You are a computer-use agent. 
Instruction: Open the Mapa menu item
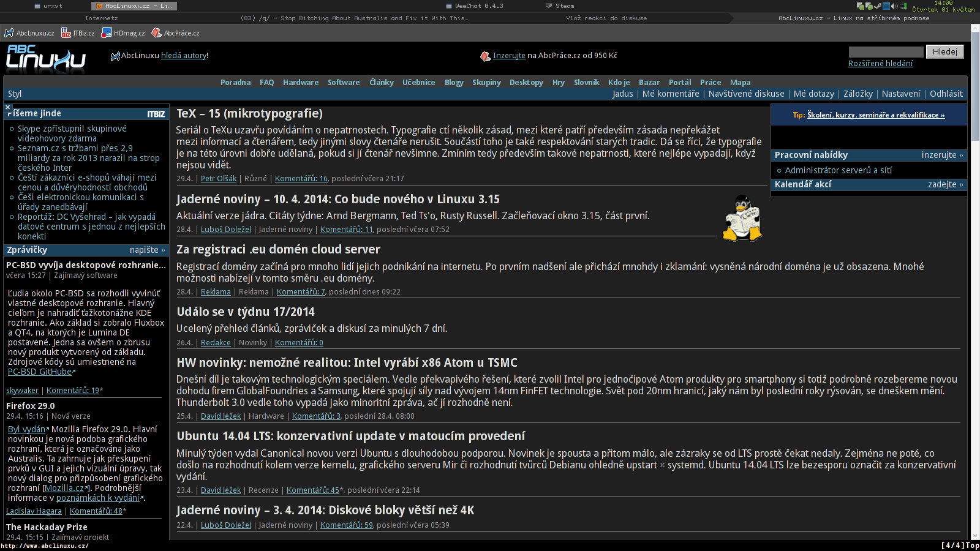[x=740, y=83]
